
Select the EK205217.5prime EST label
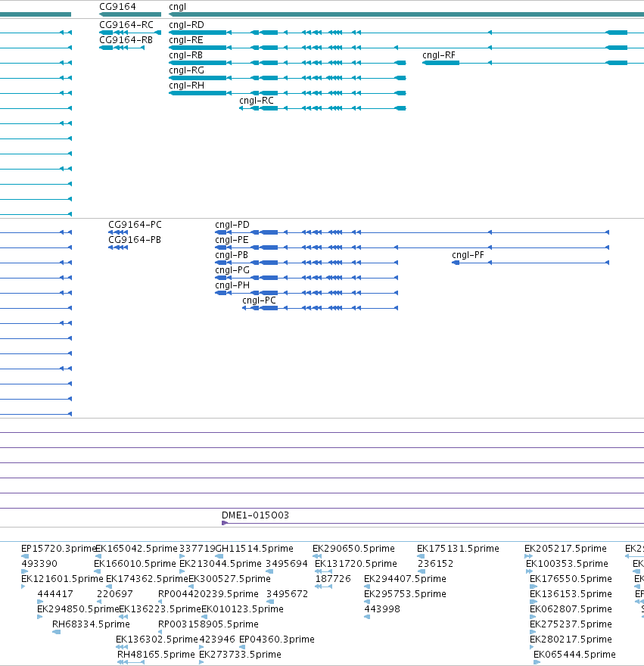(565, 549)
